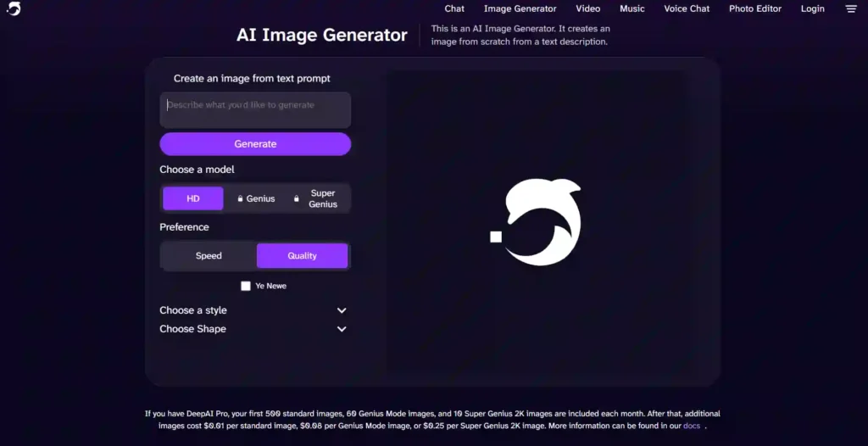The width and height of the screenshot is (868, 446).
Task: Expand the Choose a style chevron
Action: coord(342,311)
